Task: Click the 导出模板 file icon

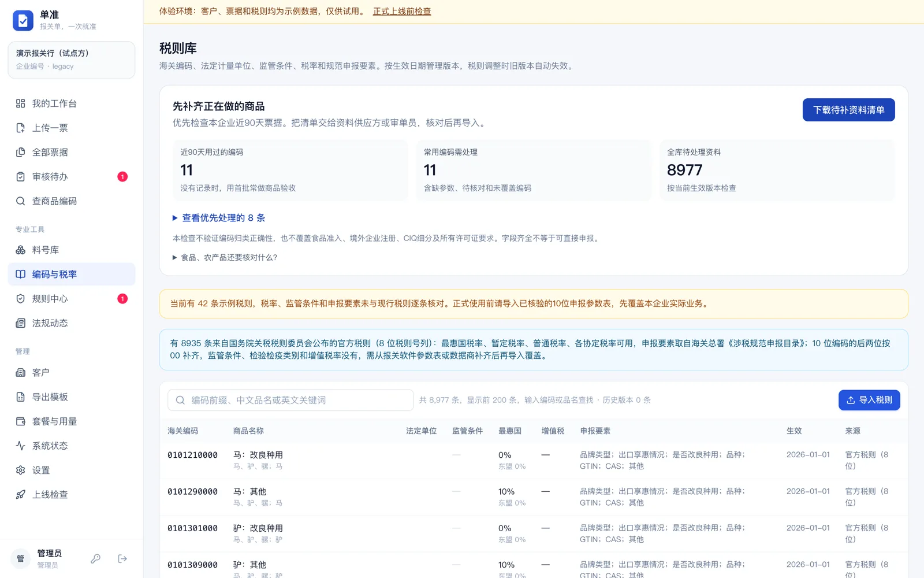Action: coord(21,397)
